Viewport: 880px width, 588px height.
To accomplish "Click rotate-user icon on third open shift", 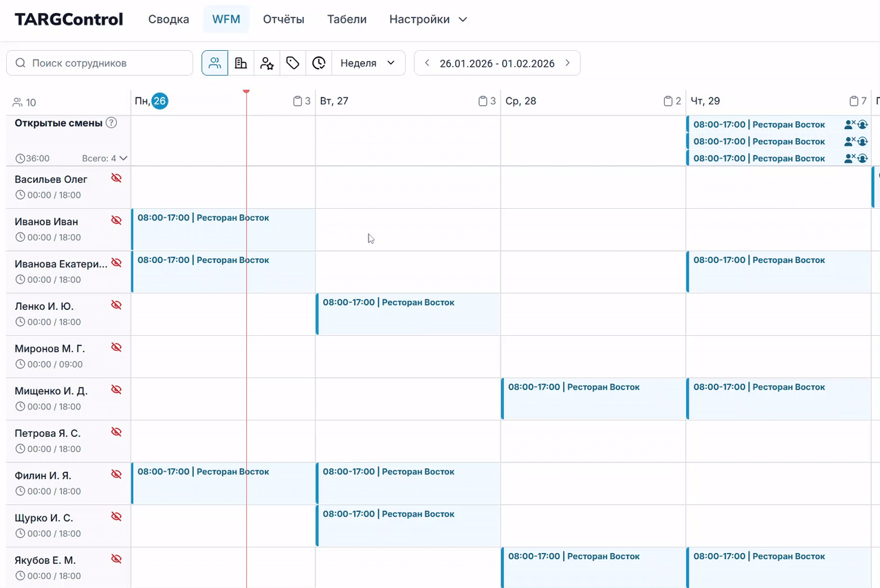I will tap(863, 158).
